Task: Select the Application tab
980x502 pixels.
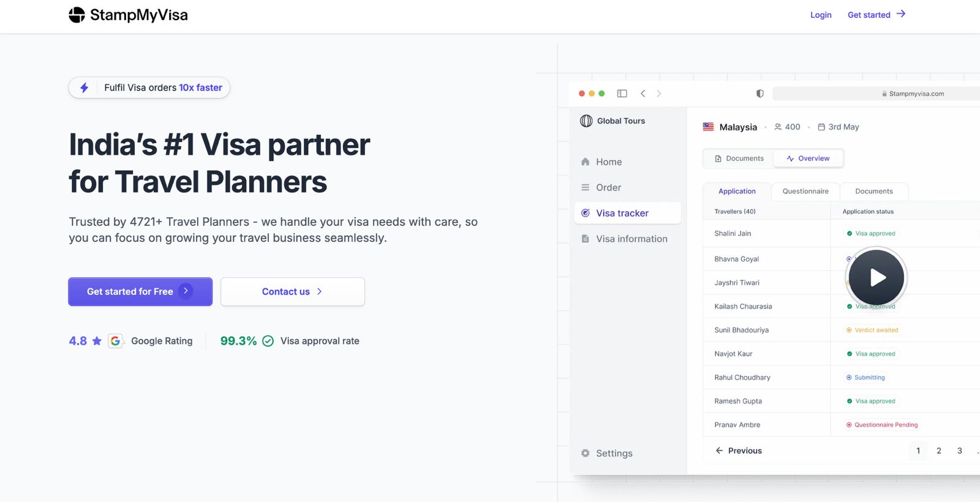Action: (x=737, y=192)
